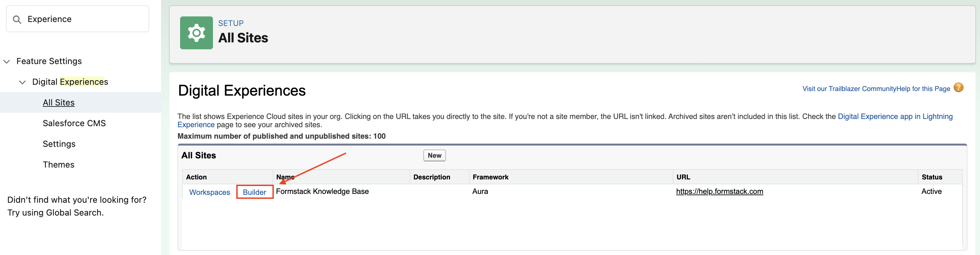
Task: Click the green Setup gear icon
Action: tap(196, 33)
